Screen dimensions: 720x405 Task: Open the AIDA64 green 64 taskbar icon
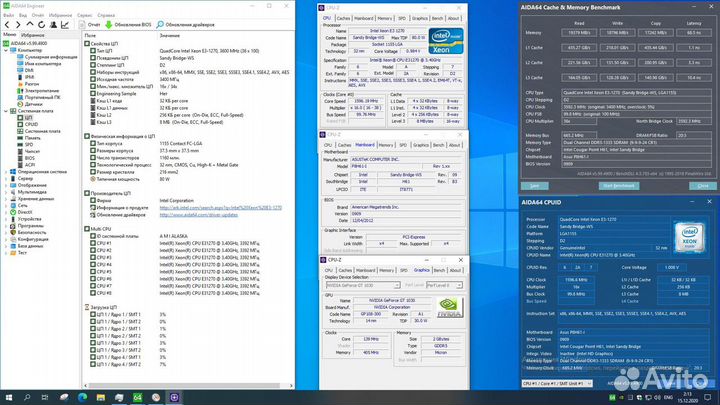137,397
